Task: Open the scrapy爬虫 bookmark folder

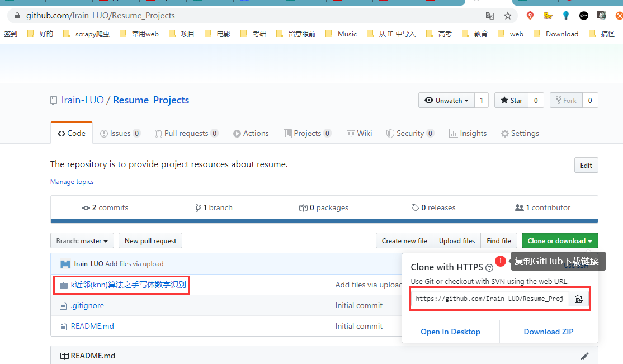Action: 87,34
